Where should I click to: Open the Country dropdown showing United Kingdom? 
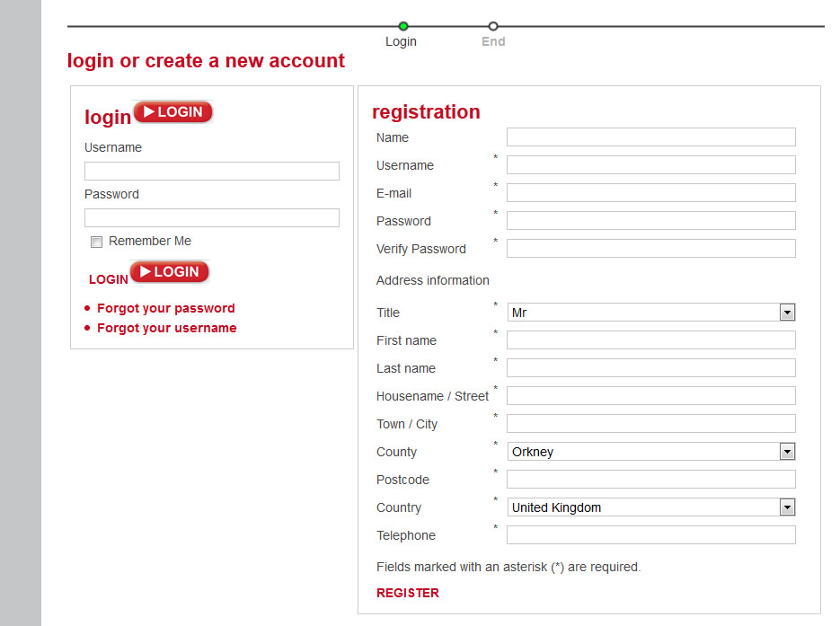point(651,507)
